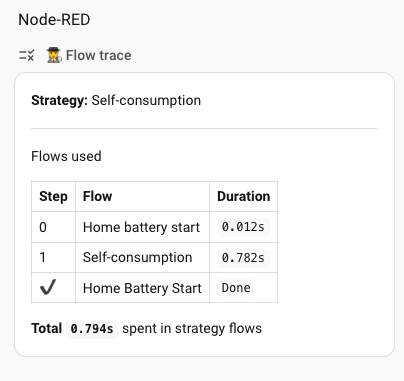Click the Flow column header
Screen dimensions: 404x381
pyautogui.click(x=142, y=196)
